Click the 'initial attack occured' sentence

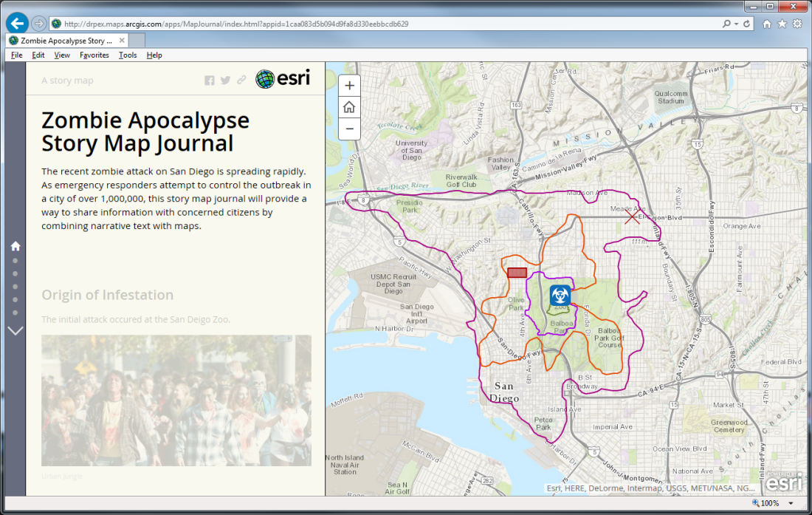pos(136,319)
